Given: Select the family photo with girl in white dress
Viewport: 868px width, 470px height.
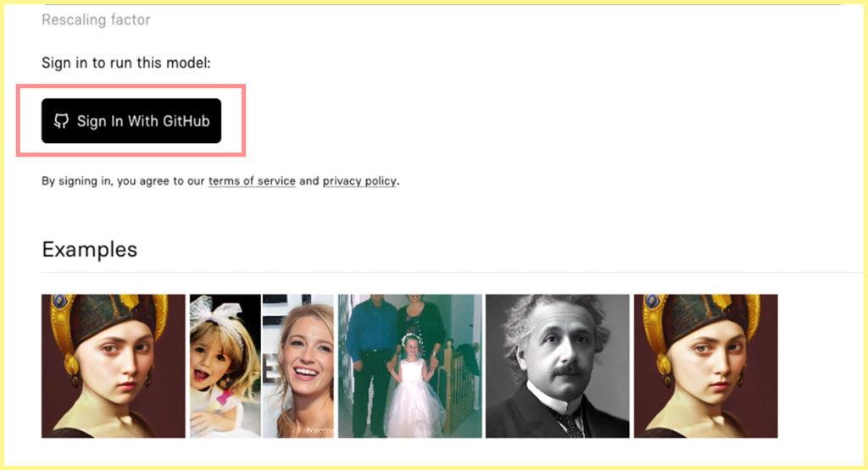Looking at the screenshot, I should click(x=410, y=366).
